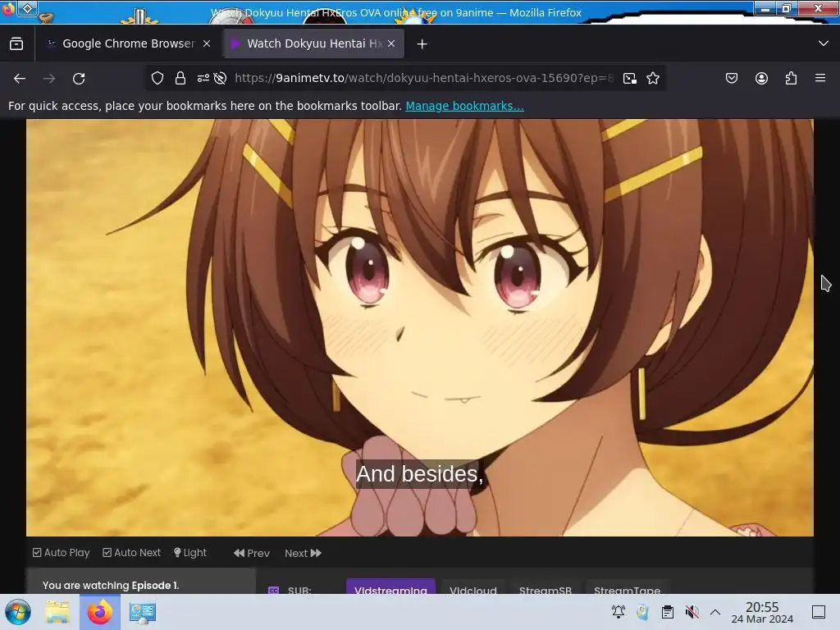Expand hidden system tray icons arrow
The height and width of the screenshot is (630, 840).
715,612
